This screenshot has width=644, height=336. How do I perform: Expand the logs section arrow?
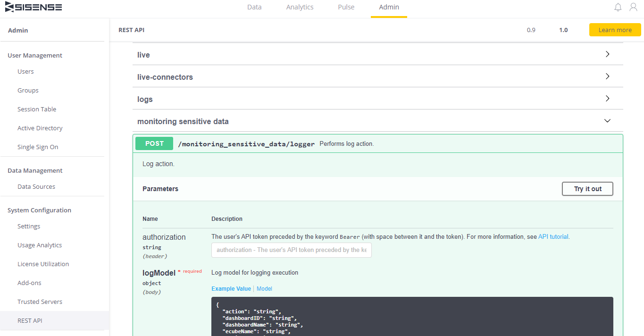pos(607,99)
